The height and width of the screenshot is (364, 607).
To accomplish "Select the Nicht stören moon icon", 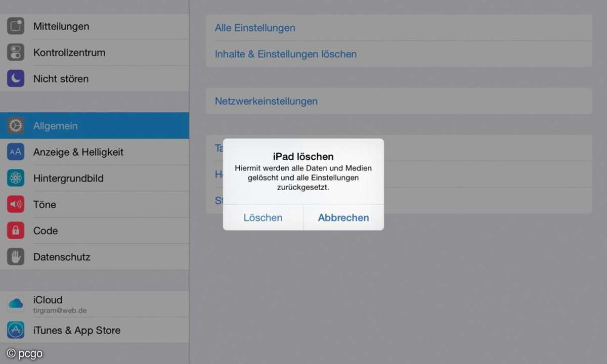I will point(16,79).
